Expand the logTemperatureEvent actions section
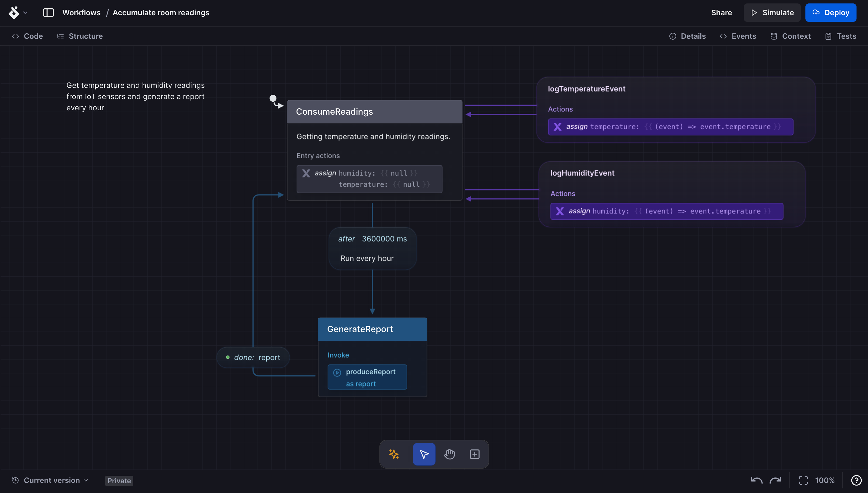This screenshot has width=868, height=493. [x=560, y=109]
